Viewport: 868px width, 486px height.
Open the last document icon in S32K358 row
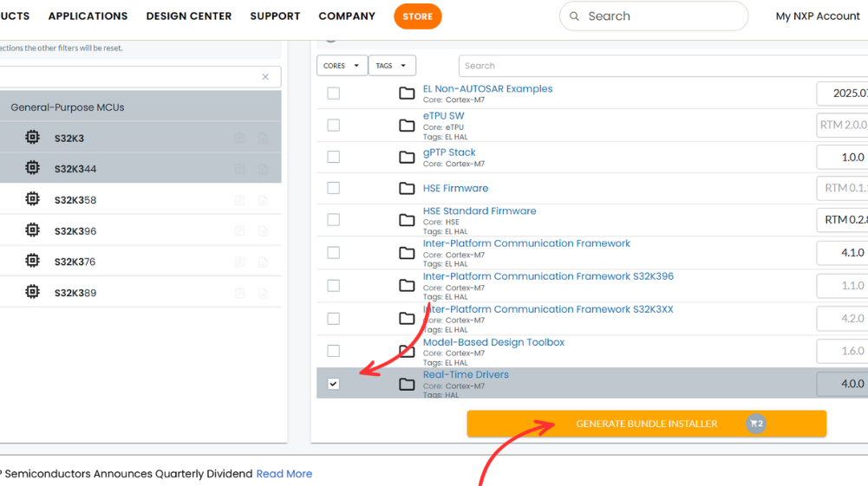coord(263,200)
